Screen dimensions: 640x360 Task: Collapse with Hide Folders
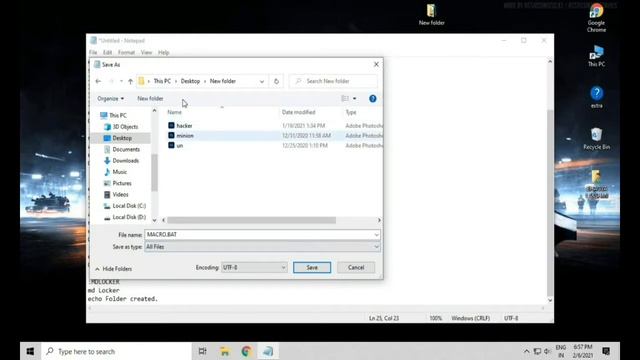pos(113,269)
